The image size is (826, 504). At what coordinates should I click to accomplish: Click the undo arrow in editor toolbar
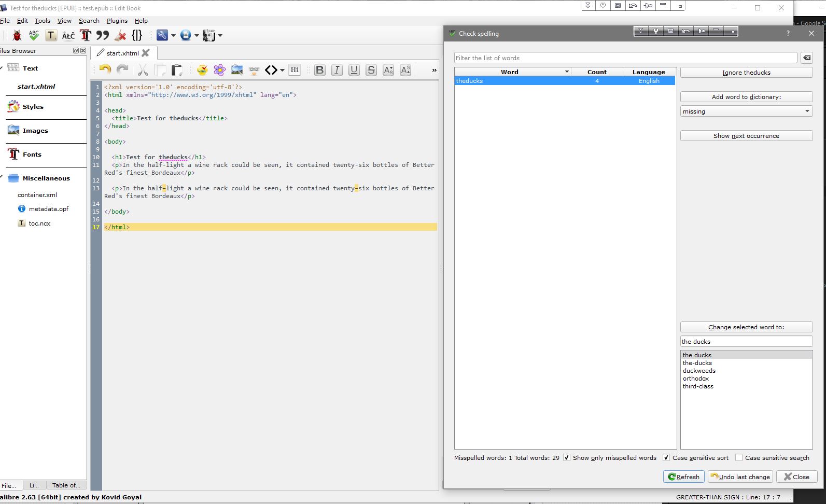[x=105, y=70]
